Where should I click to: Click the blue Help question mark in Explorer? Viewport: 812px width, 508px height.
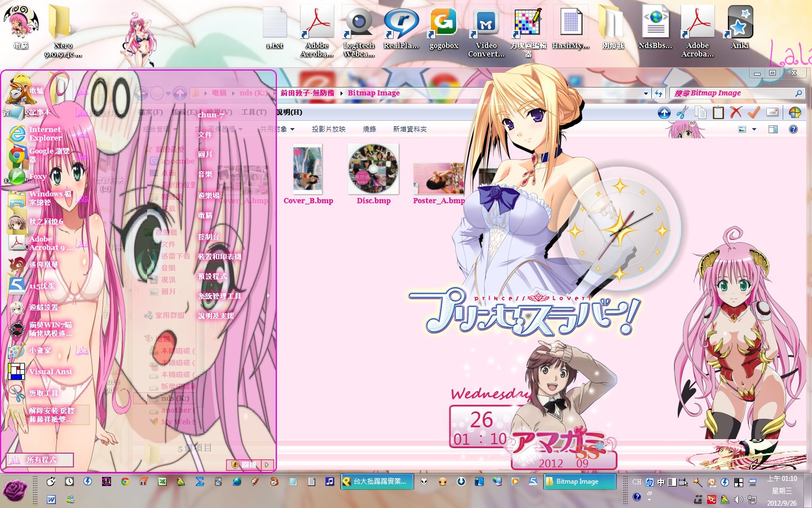pos(793,129)
